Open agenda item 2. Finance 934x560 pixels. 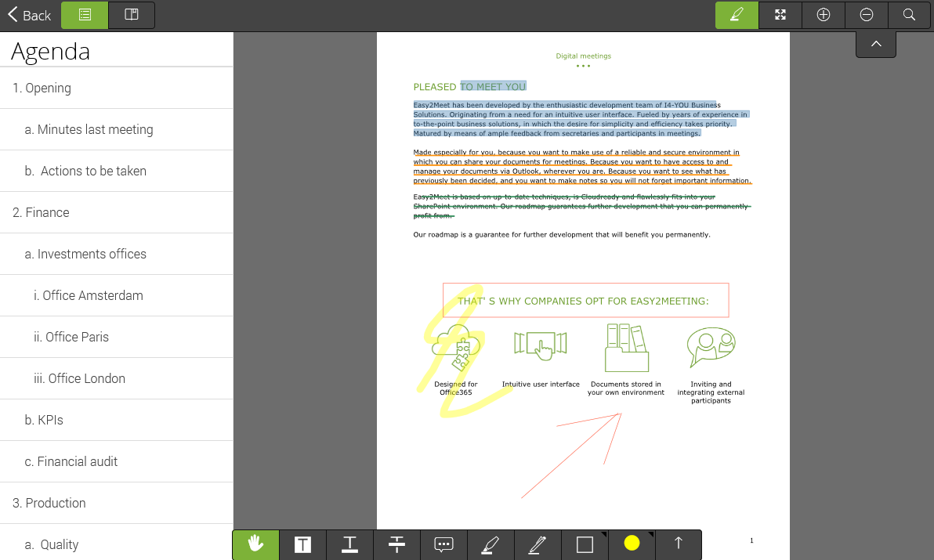pyautogui.click(x=116, y=212)
